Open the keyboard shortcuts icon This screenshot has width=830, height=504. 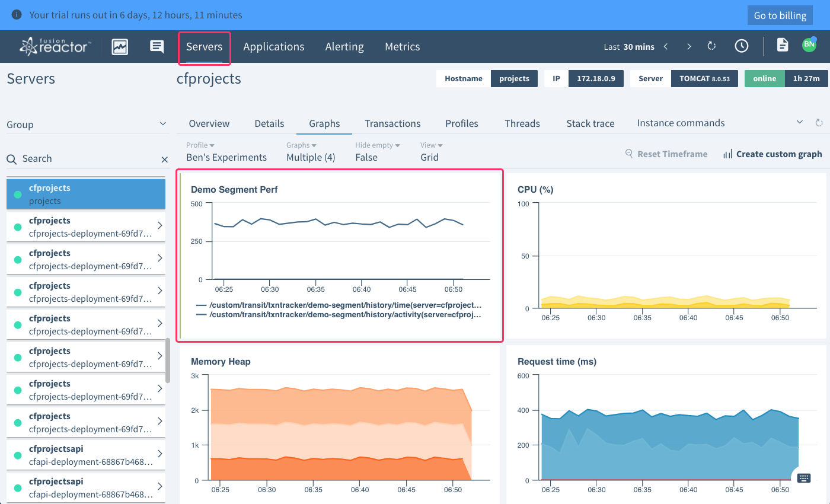[x=804, y=477]
